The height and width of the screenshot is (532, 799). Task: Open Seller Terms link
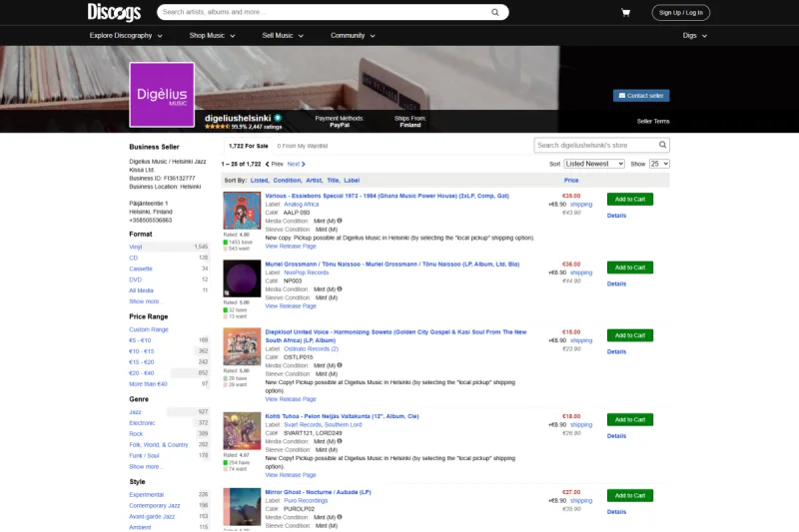click(653, 121)
